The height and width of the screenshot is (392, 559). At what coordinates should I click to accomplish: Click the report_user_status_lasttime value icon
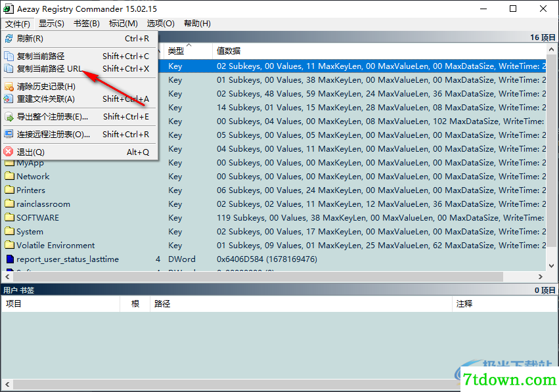pyautogui.click(x=10, y=259)
